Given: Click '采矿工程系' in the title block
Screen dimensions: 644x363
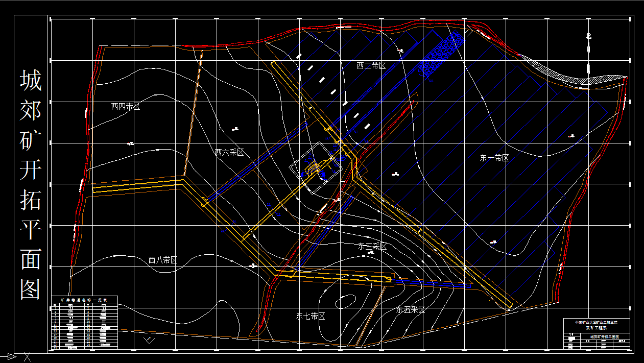Looking at the screenshot, I should click(596, 328).
